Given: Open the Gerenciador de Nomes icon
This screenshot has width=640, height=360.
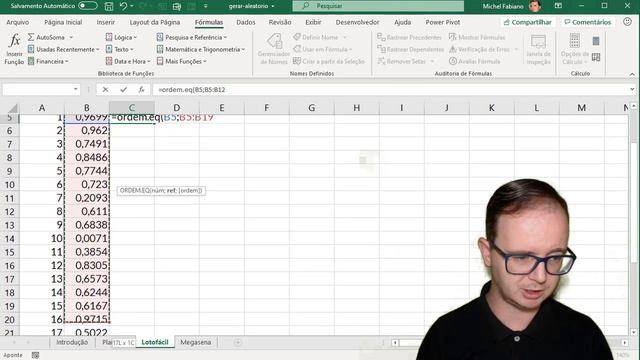Looking at the screenshot, I should [x=274, y=42].
